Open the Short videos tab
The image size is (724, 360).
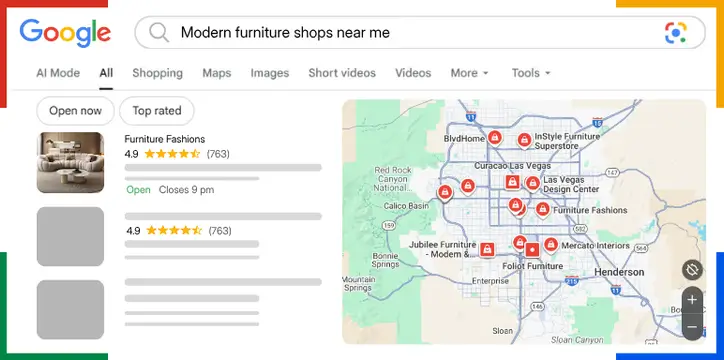point(342,73)
